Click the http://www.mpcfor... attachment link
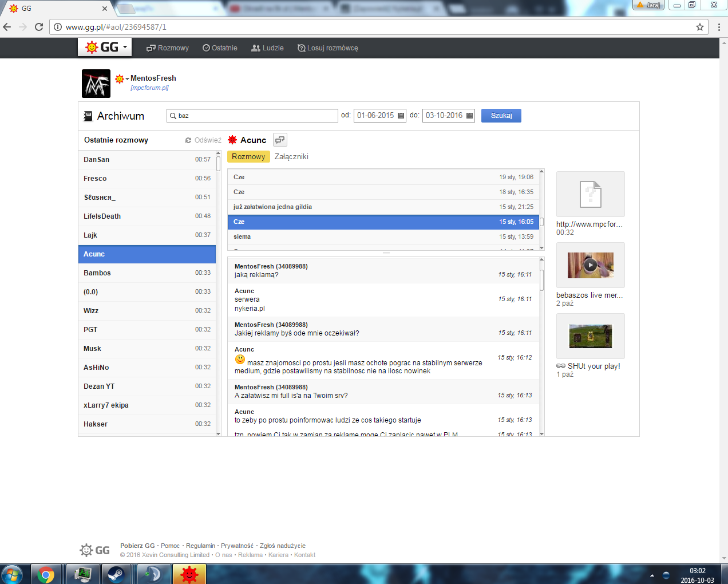 tap(589, 224)
